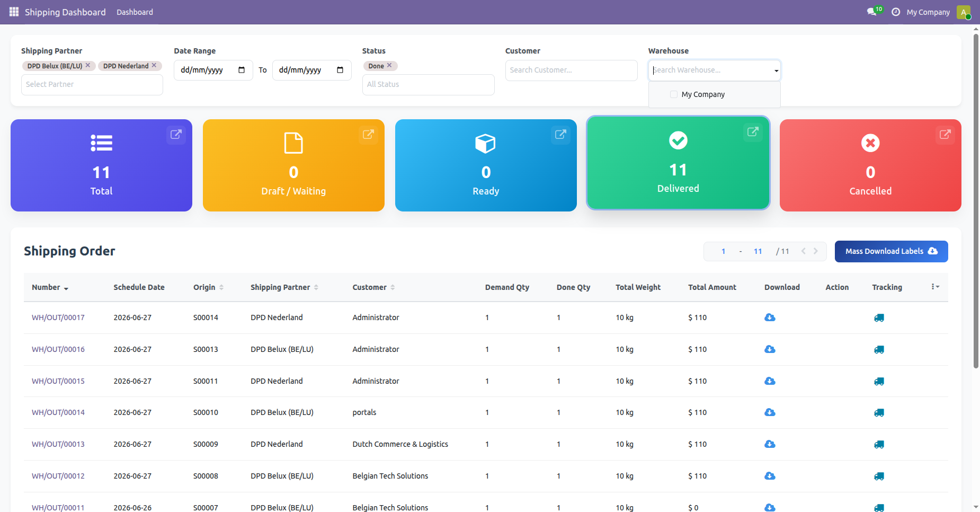Click the activities clock icon
980x512 pixels.
(x=896, y=12)
